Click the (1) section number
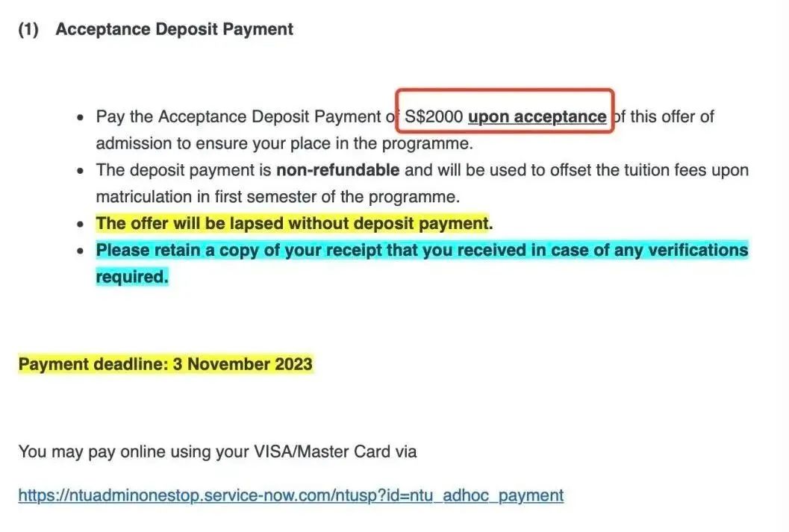 28,29
